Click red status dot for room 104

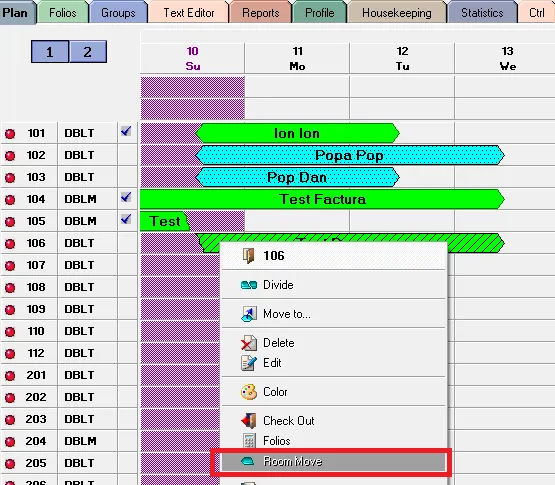click(x=10, y=200)
